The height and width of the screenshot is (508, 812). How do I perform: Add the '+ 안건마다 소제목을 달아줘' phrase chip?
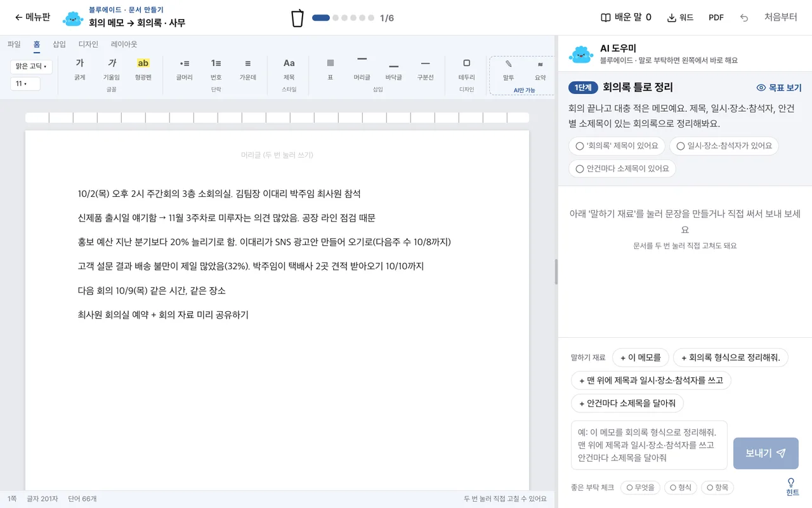(627, 403)
